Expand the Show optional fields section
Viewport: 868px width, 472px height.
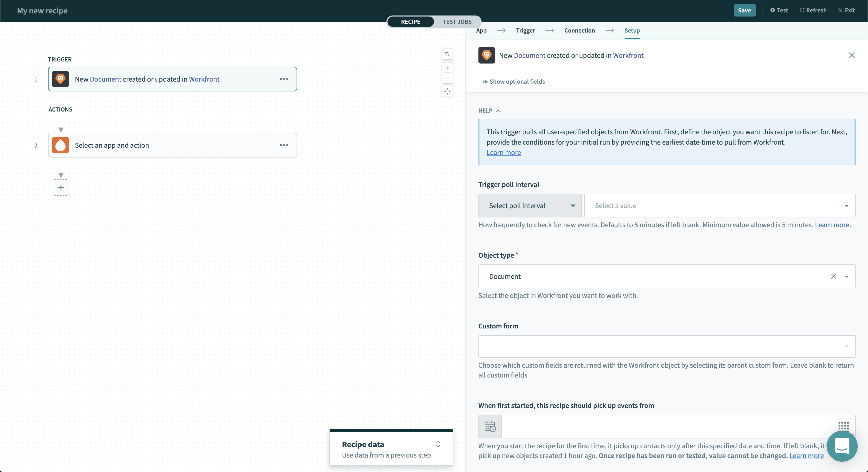(x=514, y=81)
